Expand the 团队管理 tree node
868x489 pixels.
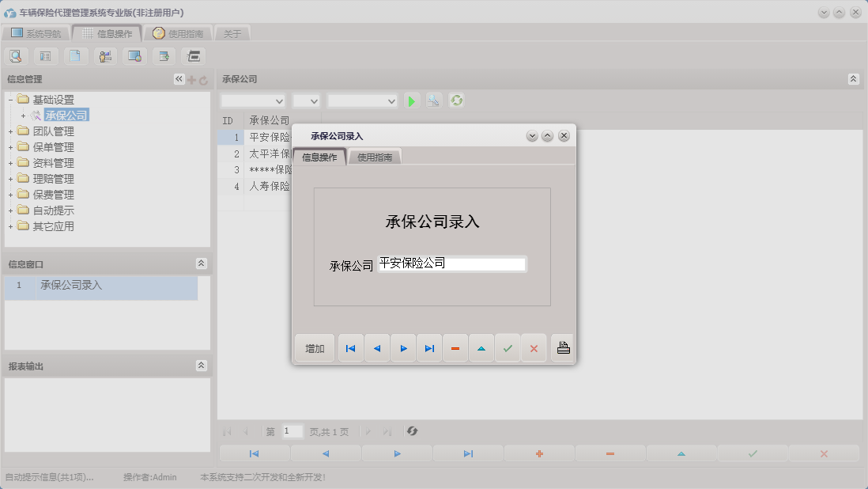(9, 131)
